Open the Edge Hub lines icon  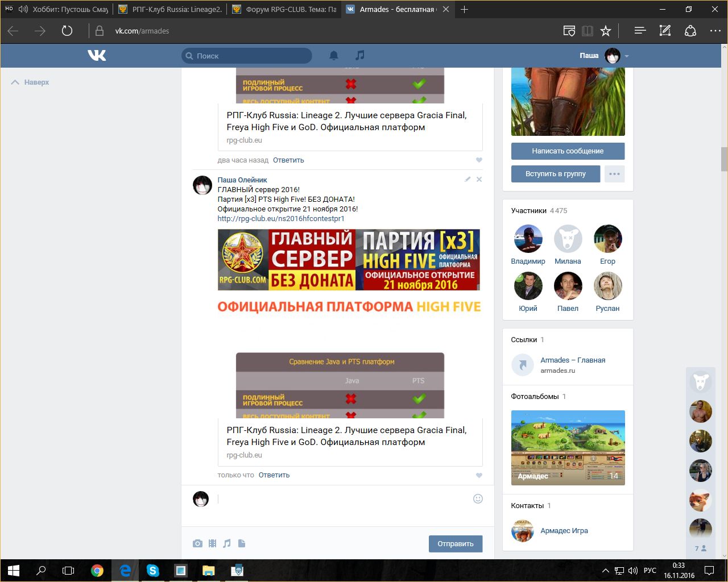click(x=640, y=31)
